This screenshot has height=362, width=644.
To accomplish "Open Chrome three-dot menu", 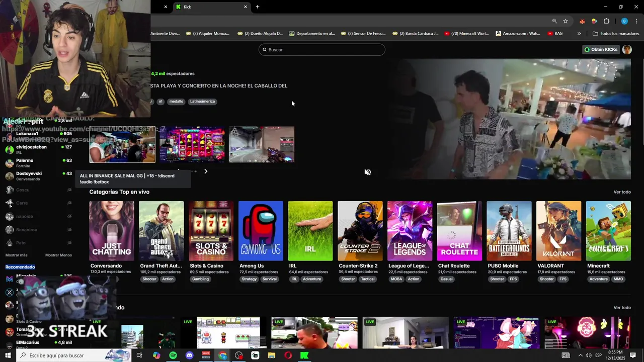I will coord(637,21).
